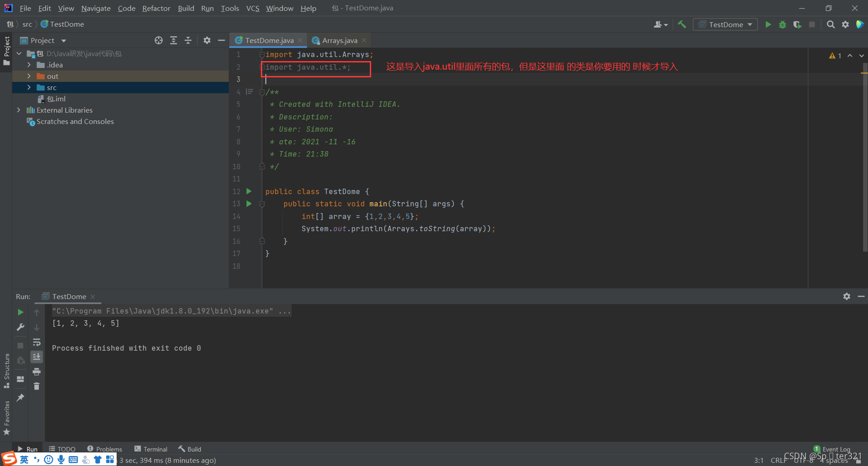Go to next highlighted error arrow
868x466 pixels.
coord(862,56)
